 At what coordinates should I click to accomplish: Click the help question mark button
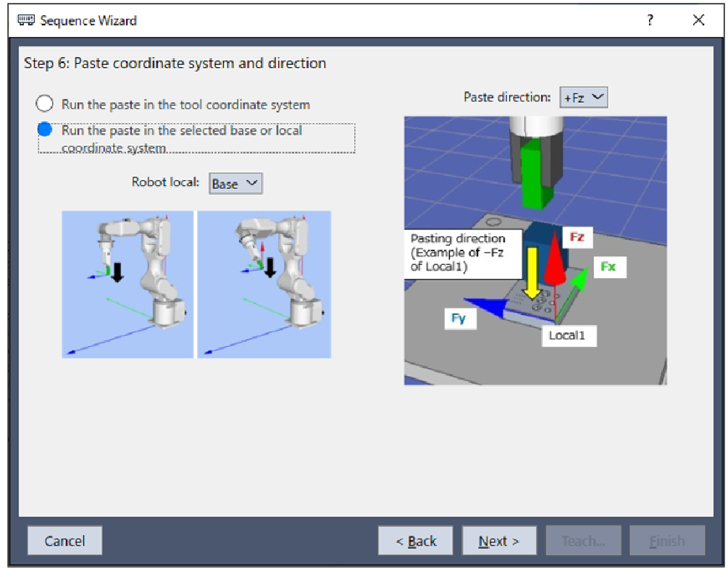(x=650, y=20)
